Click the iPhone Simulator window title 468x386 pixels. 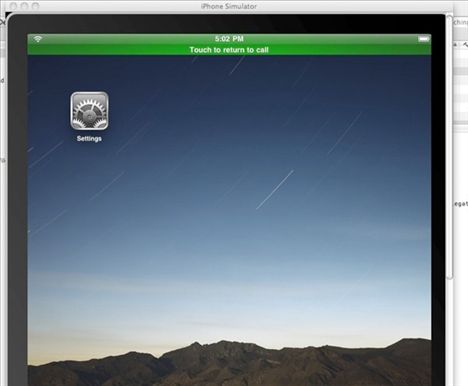click(x=229, y=6)
